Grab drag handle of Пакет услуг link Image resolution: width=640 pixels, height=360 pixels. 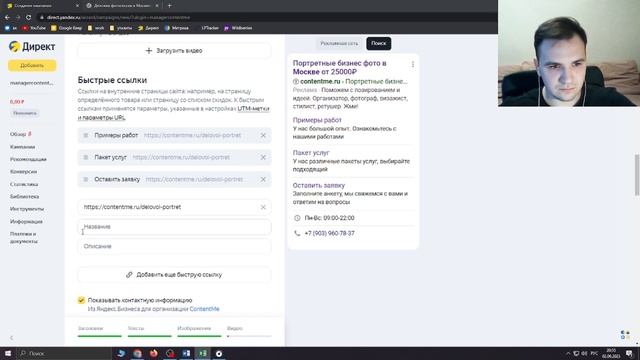[86, 157]
